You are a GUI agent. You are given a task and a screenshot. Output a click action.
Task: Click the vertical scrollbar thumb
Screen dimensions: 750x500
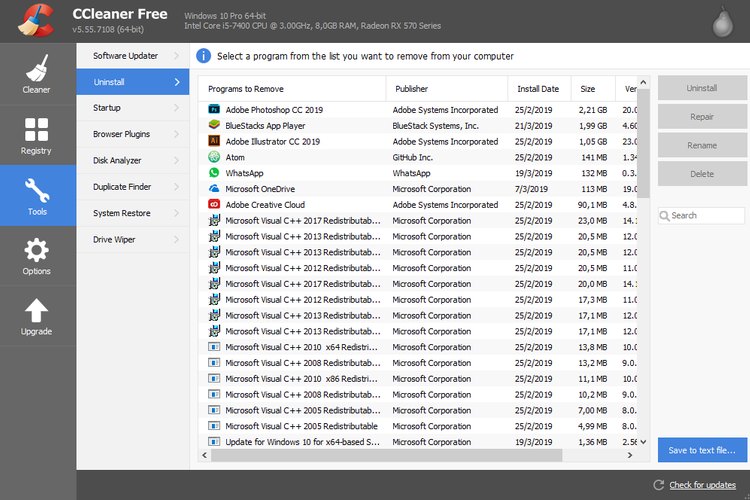point(643,144)
